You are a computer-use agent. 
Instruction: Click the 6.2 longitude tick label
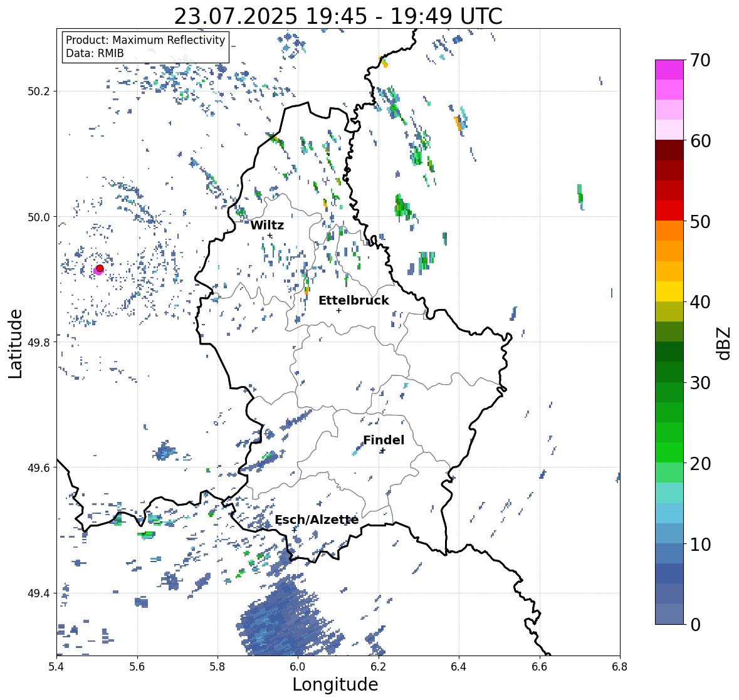pos(379,667)
